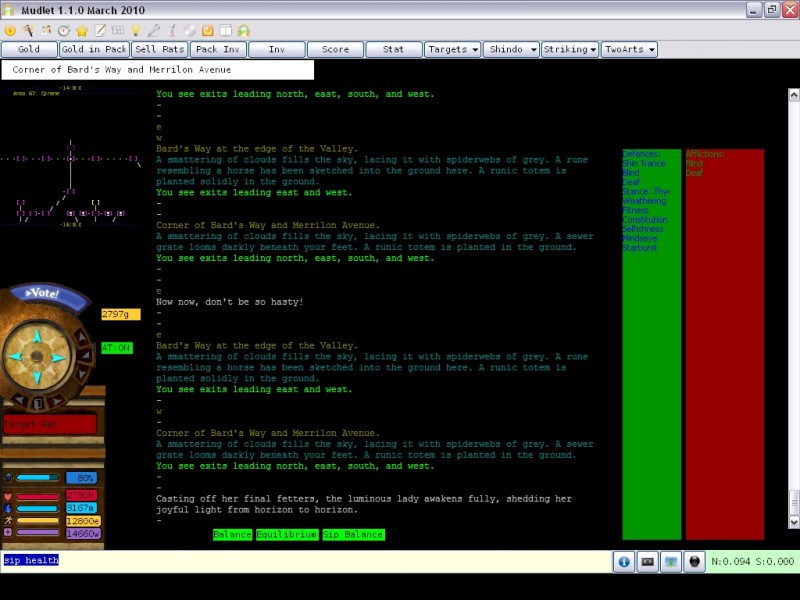This screenshot has width=800, height=600.
Task: Open the wrench Settings icon
Action: [154, 31]
